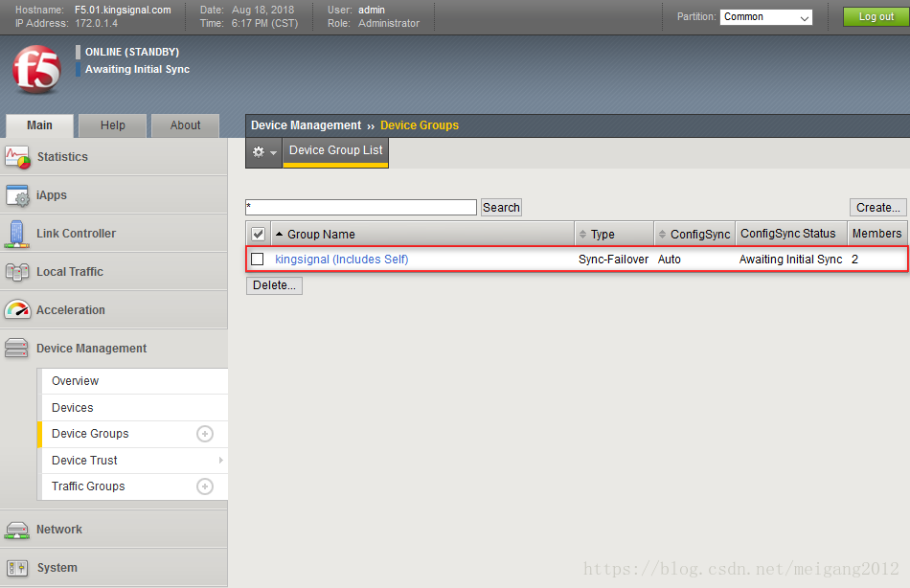Screen dimensions: 910x588
Task: Open Local Traffic menu section
Action: pos(114,272)
